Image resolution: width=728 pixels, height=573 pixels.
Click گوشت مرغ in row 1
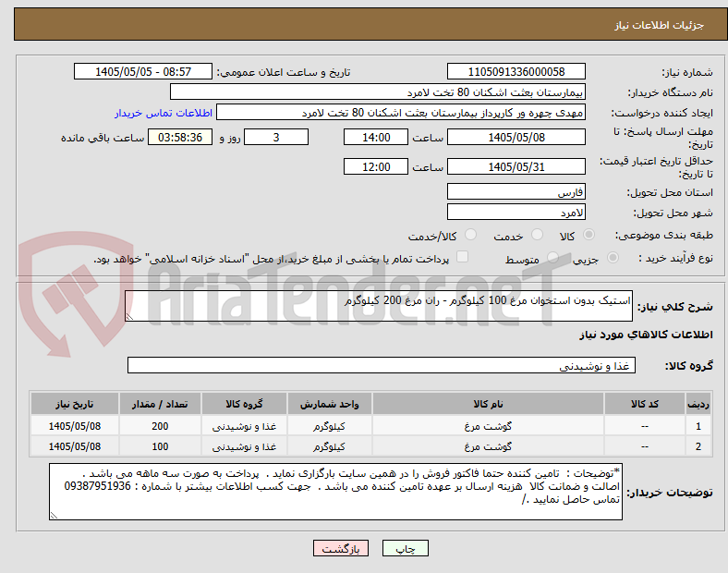point(488,426)
